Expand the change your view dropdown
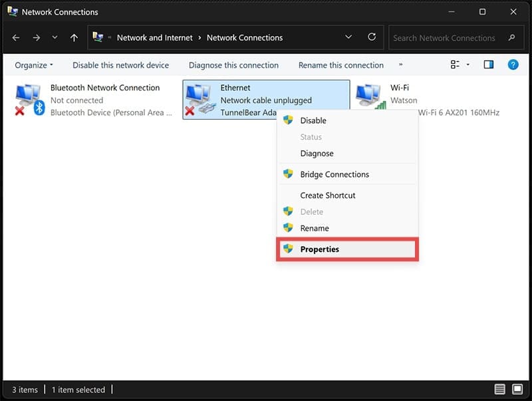 pos(467,65)
